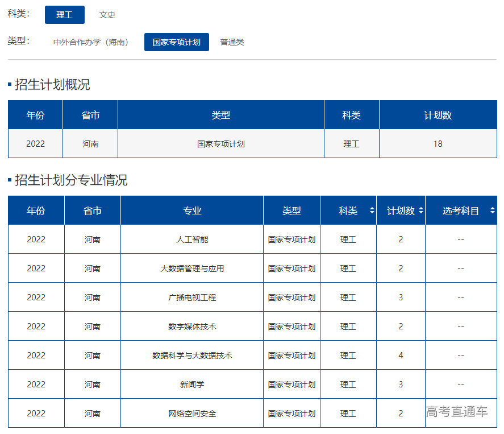Screen dimensions: 504x434
Task: Click the 数字媒体技术 major row
Action: tap(191, 326)
